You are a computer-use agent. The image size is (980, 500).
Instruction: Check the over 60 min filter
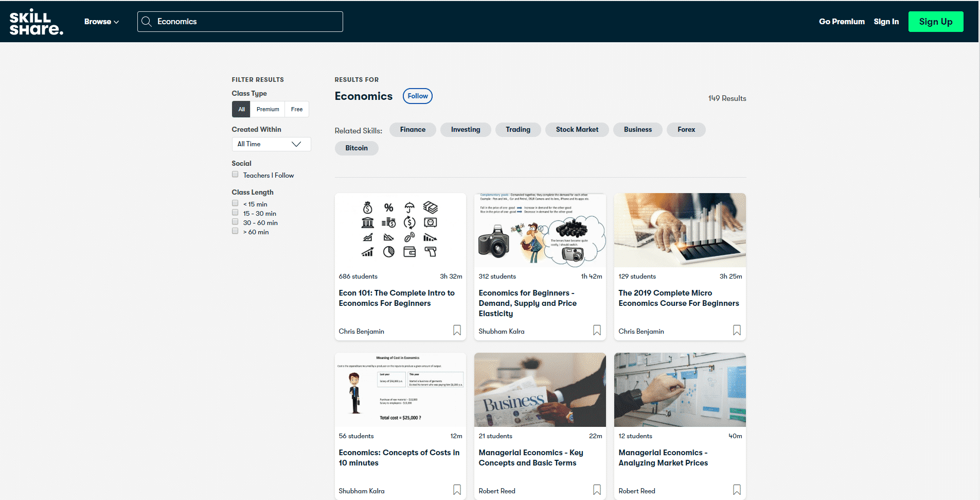coord(235,231)
